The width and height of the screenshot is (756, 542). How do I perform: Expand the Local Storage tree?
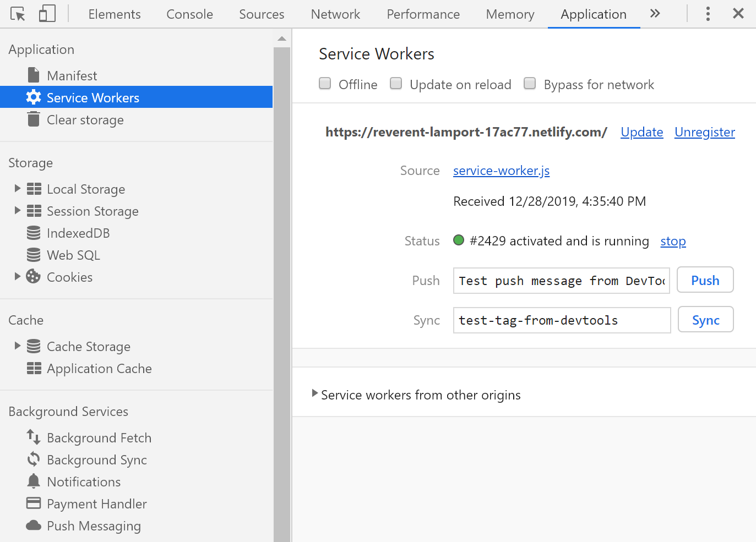click(x=18, y=189)
